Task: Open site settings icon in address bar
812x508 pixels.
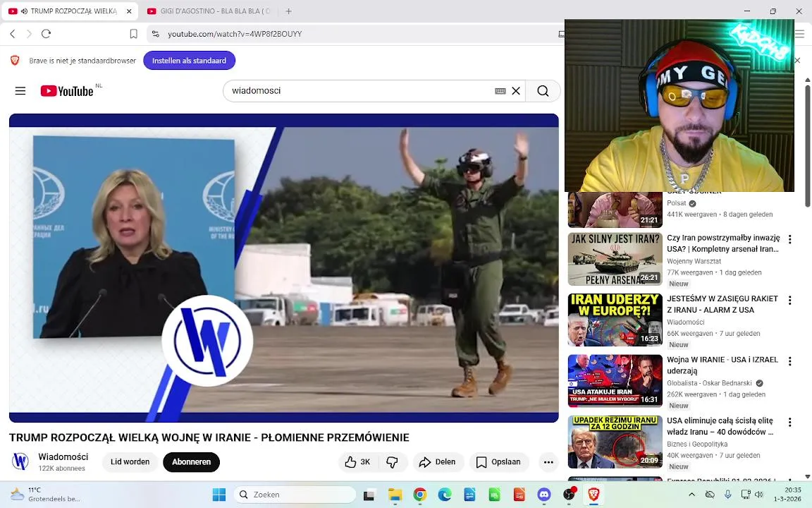Action: (155, 34)
